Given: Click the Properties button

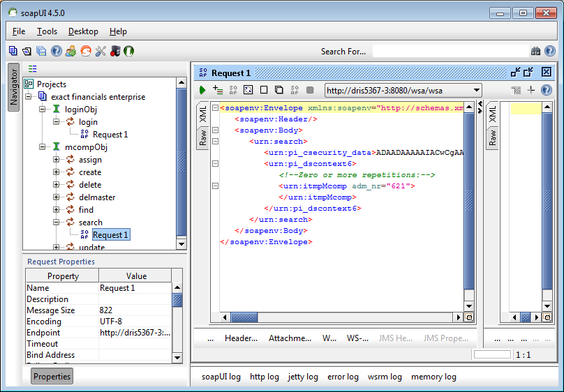Looking at the screenshot, I should (52, 376).
